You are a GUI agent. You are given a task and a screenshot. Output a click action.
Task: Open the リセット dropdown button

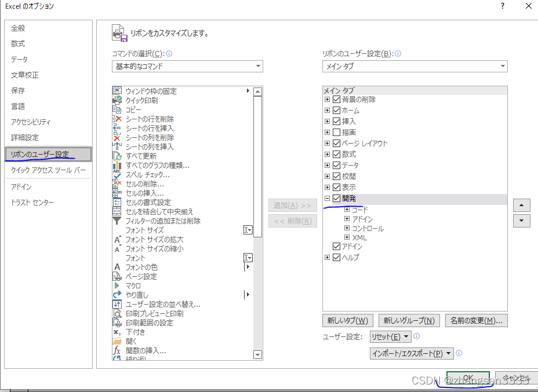(390, 336)
